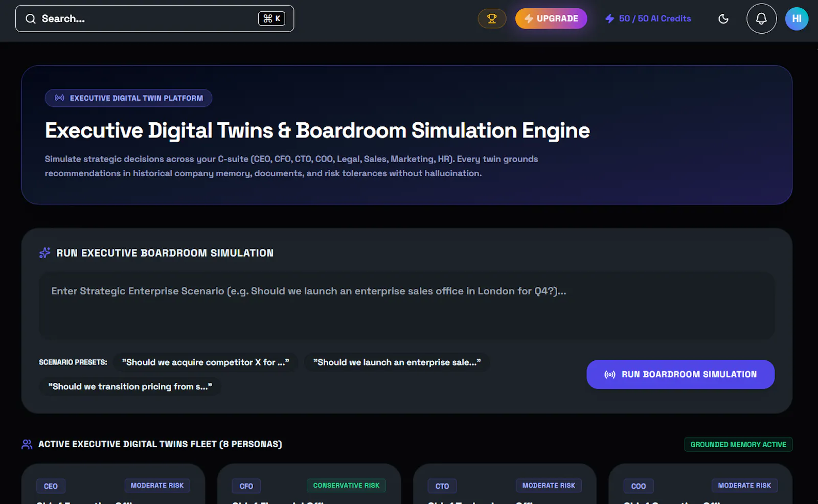The width and height of the screenshot is (818, 504).
Task: Click the Moderate Risk badge on CTO card
Action: pos(549,486)
